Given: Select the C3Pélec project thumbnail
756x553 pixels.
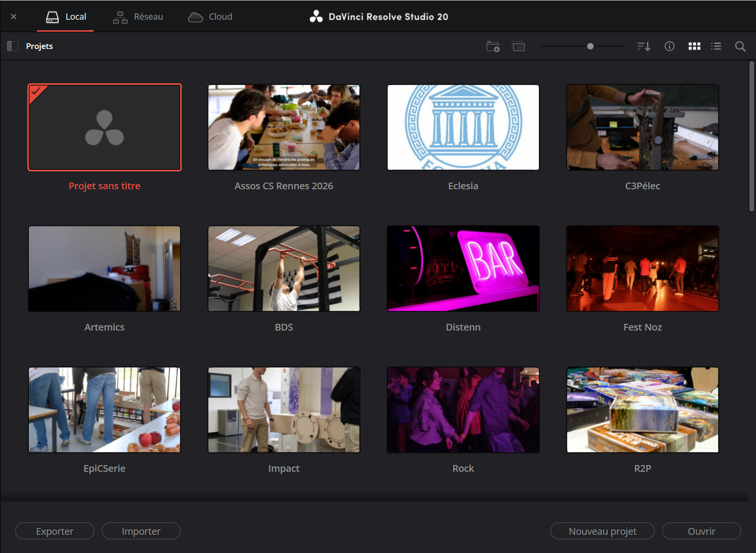Looking at the screenshot, I should (643, 127).
